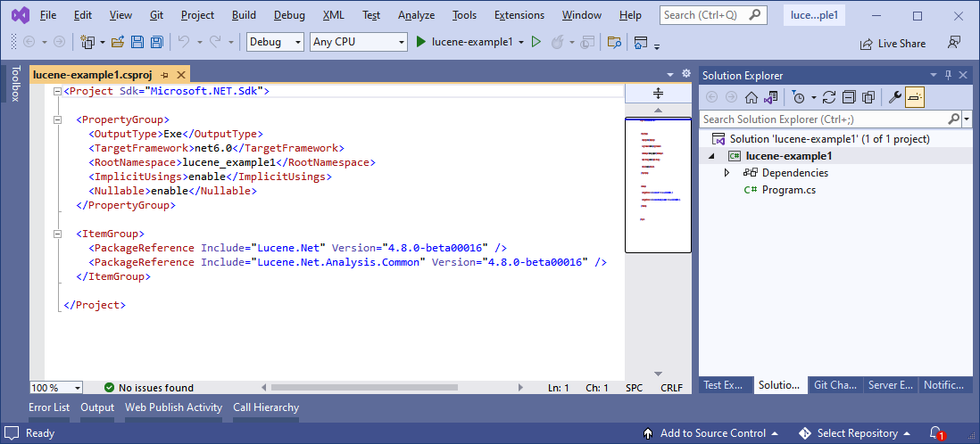Toggle the Preview Selected Items button

915,97
